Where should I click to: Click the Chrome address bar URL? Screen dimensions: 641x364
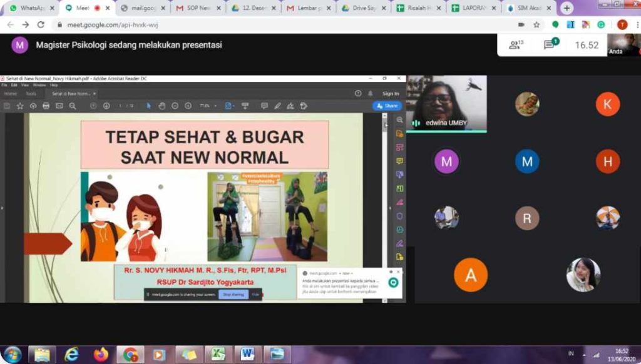click(113, 25)
